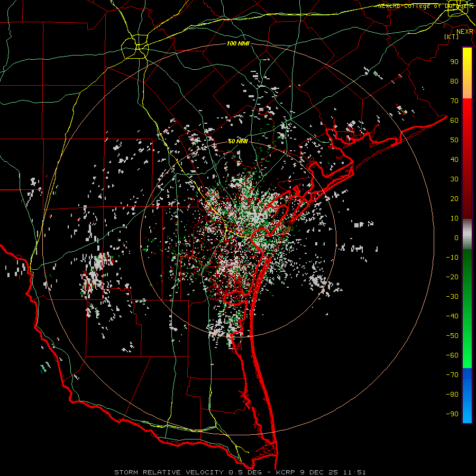The width and height of the screenshot is (476, 476).
Task: Click the '0' velocity scale label
Action: point(456,238)
